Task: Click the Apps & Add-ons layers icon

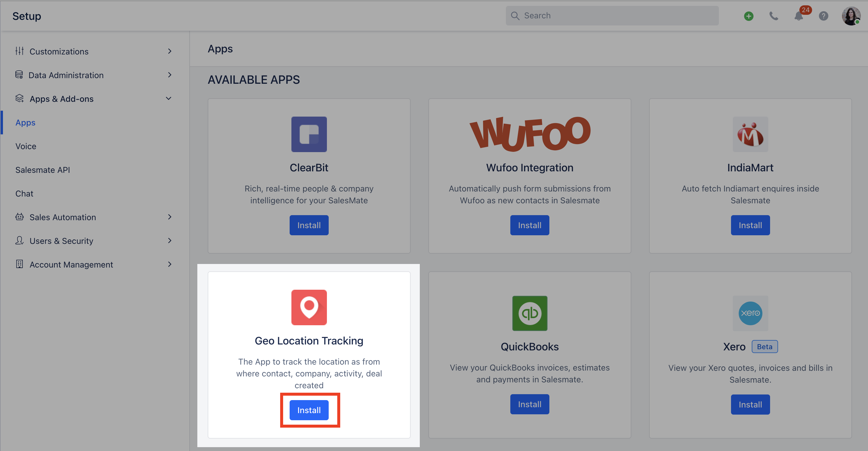Action: point(20,98)
